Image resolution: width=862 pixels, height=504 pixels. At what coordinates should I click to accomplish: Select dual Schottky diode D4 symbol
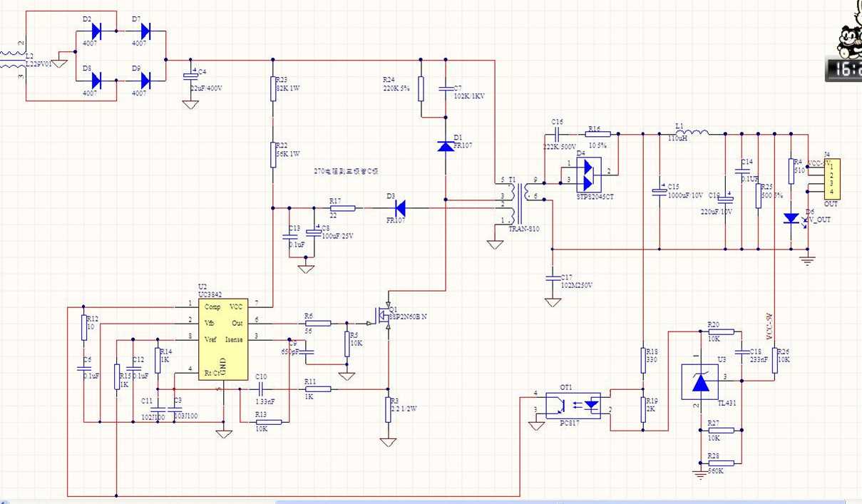click(x=590, y=175)
